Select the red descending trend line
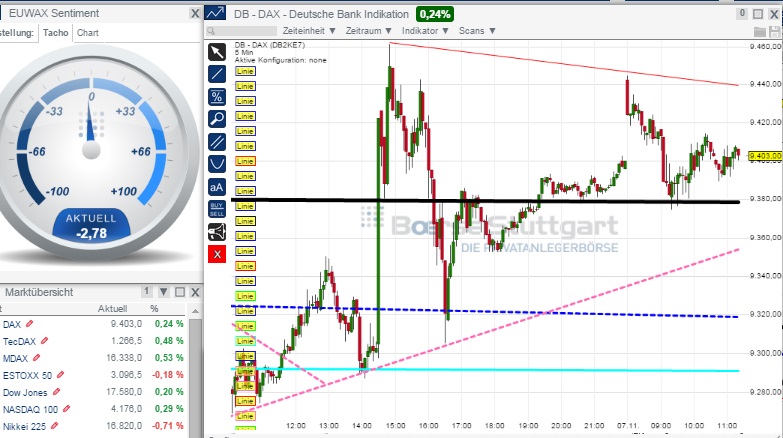The image size is (783, 438). coord(564,64)
